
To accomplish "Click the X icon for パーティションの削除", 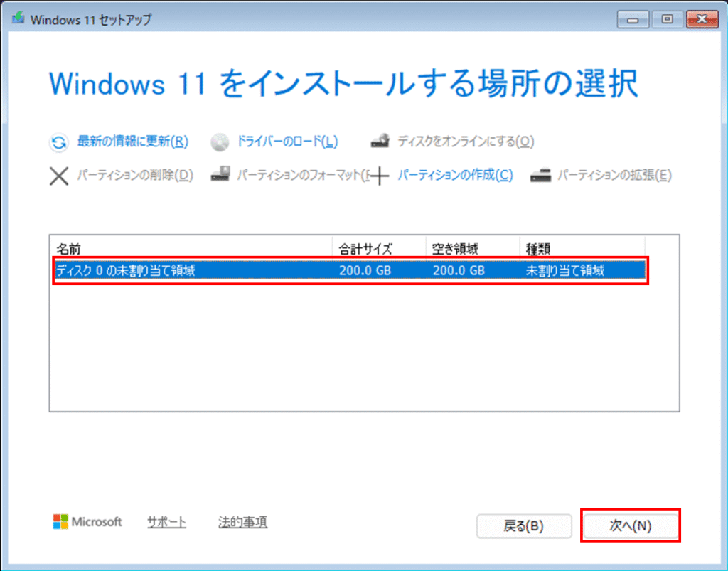I will pos(58,176).
